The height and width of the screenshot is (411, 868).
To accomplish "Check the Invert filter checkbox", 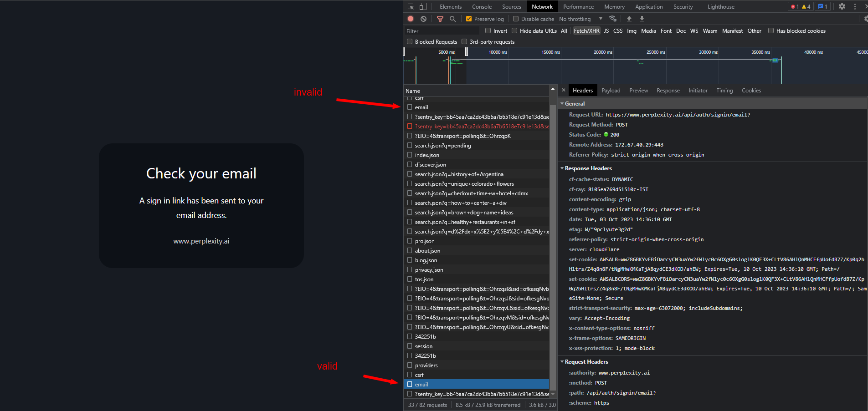I will point(488,30).
